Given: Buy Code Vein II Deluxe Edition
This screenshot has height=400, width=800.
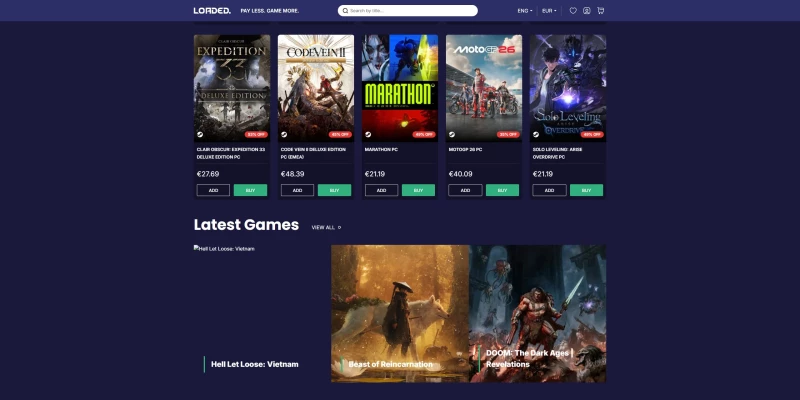Looking at the screenshot, I should point(334,190).
